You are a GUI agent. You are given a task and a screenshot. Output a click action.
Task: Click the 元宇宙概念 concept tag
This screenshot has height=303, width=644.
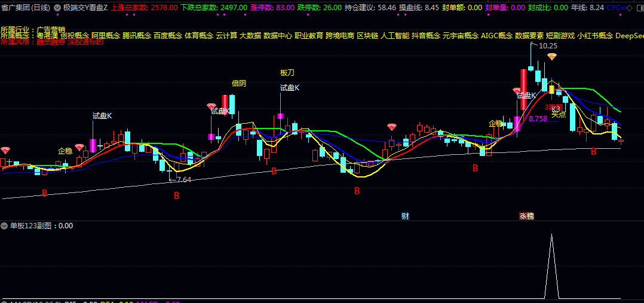point(461,36)
